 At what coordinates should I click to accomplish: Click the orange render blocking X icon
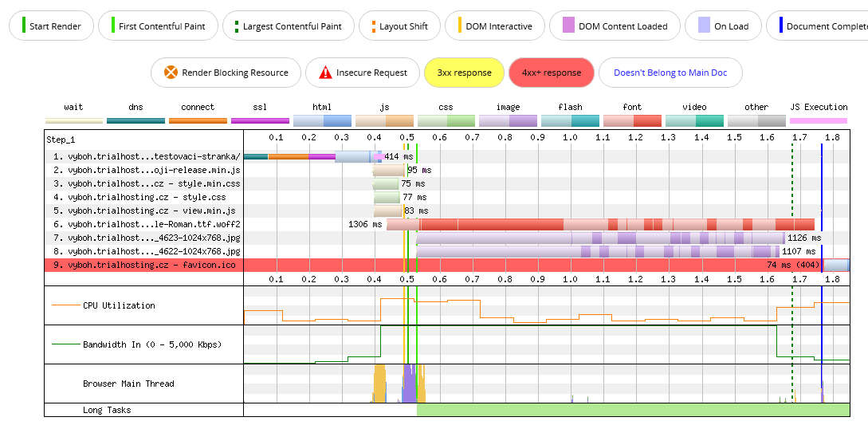point(171,72)
